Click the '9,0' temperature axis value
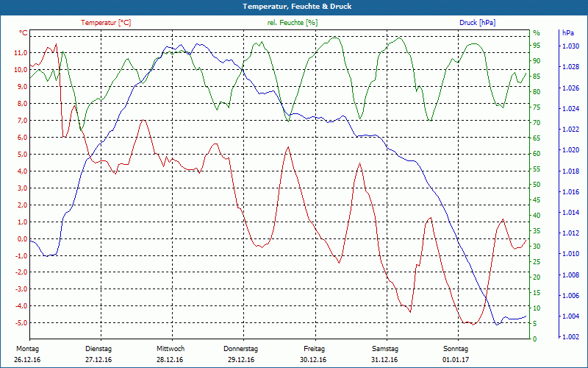 (x=22, y=87)
